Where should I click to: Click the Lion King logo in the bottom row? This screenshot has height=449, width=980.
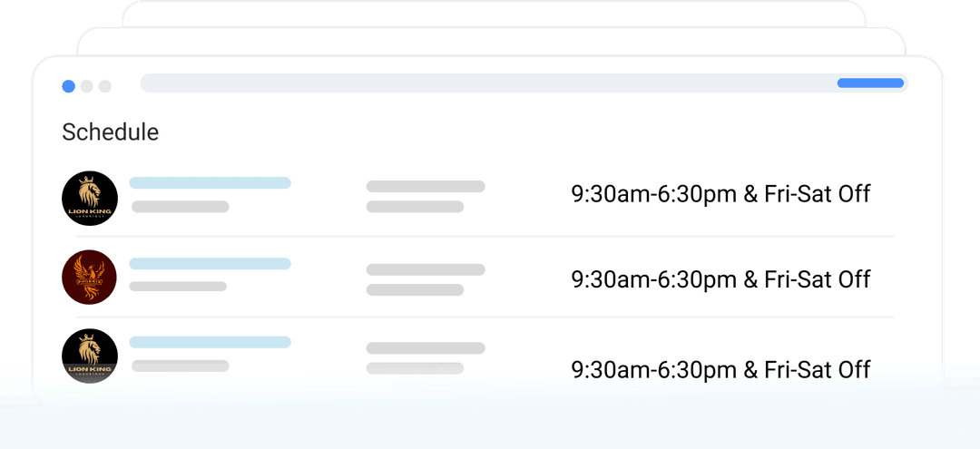click(90, 356)
